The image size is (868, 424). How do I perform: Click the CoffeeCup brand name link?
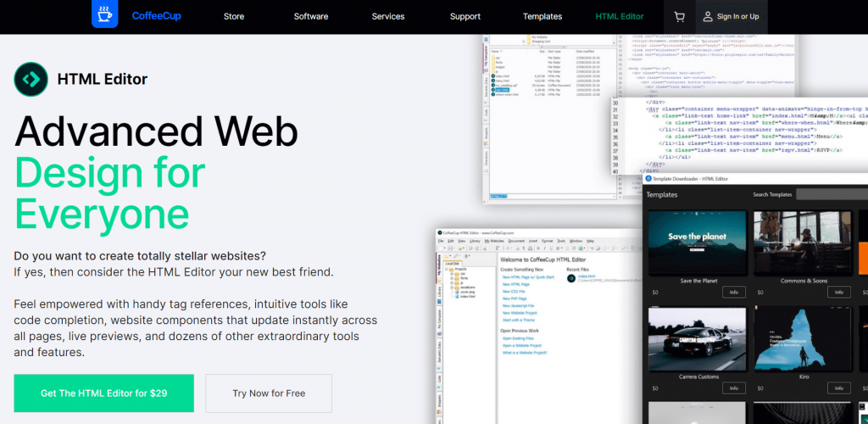(156, 16)
